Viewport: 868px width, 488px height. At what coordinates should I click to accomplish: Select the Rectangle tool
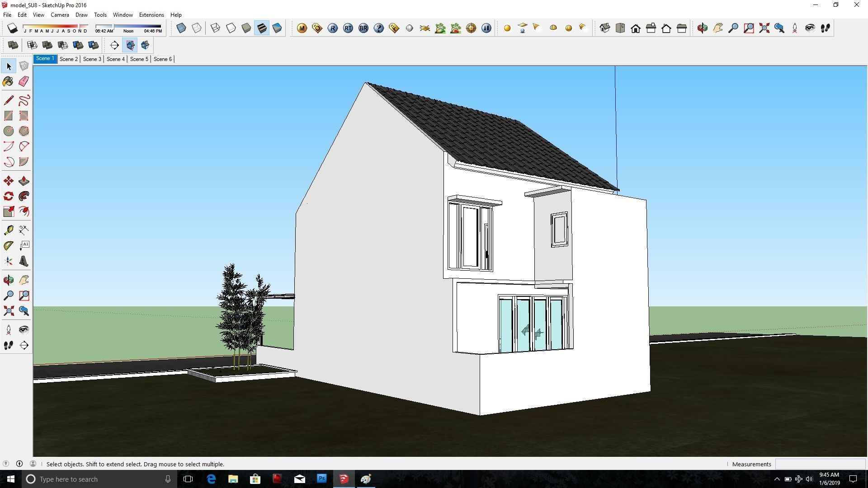pos(8,116)
